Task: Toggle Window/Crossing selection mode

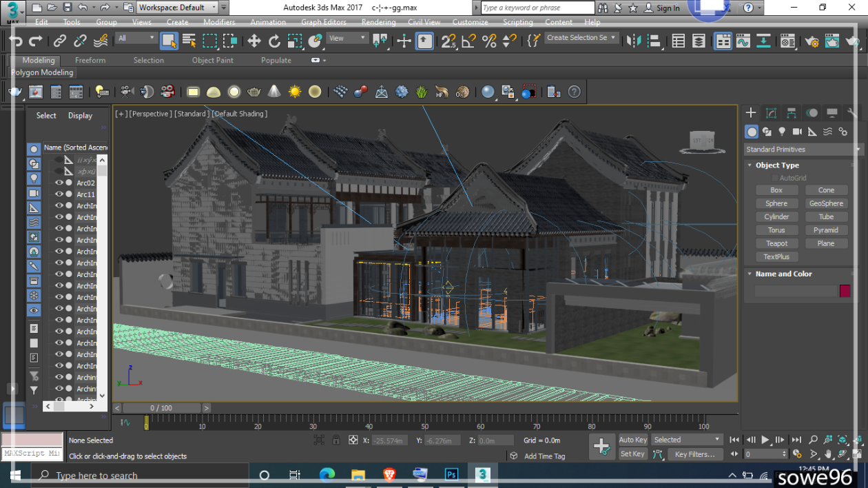Action: click(x=230, y=41)
